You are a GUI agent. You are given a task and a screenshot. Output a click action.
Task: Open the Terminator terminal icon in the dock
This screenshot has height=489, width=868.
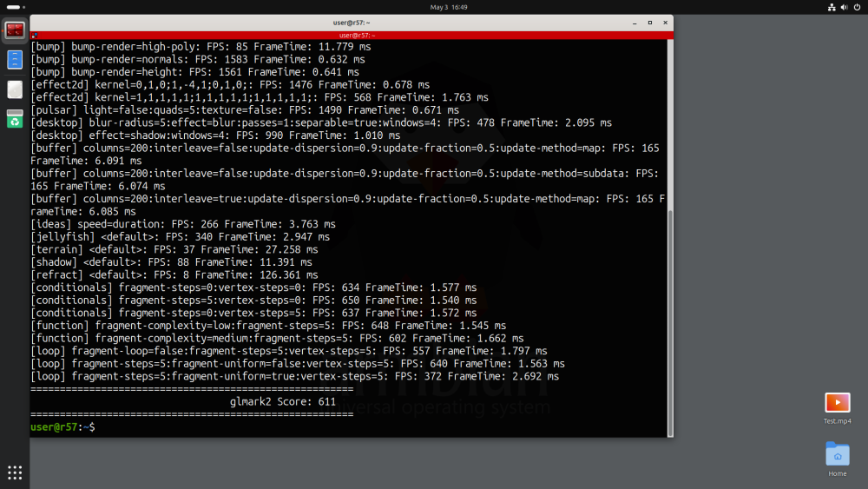click(x=15, y=30)
